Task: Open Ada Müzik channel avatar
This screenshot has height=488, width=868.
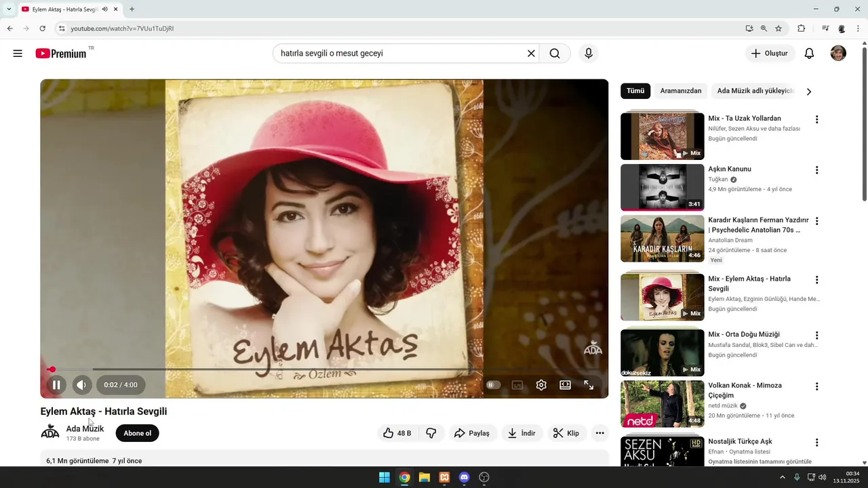Action: point(50,432)
